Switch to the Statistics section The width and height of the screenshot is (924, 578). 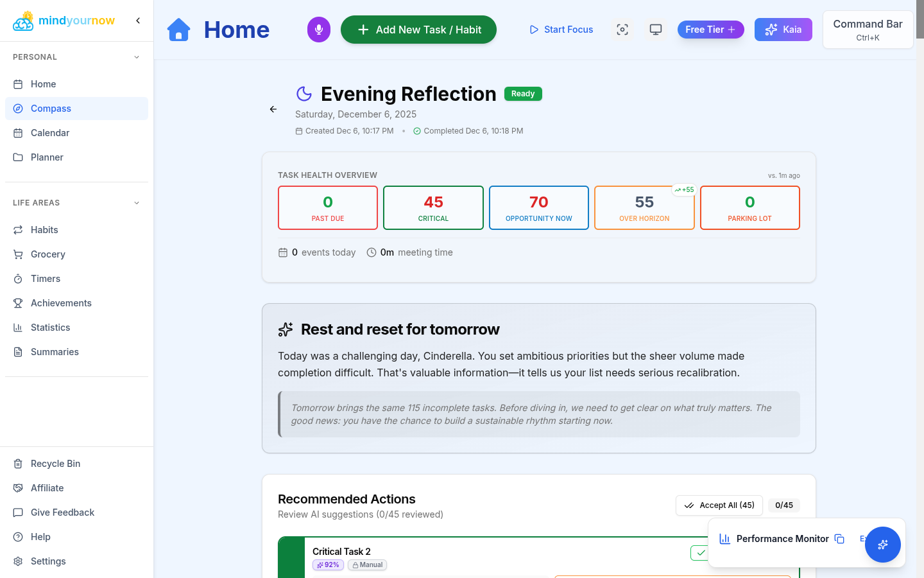[50, 327]
